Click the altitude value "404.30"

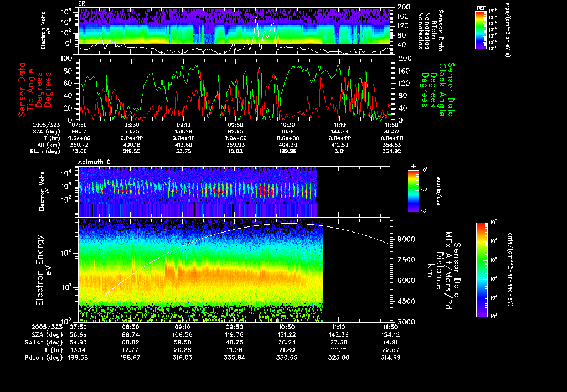click(x=287, y=145)
